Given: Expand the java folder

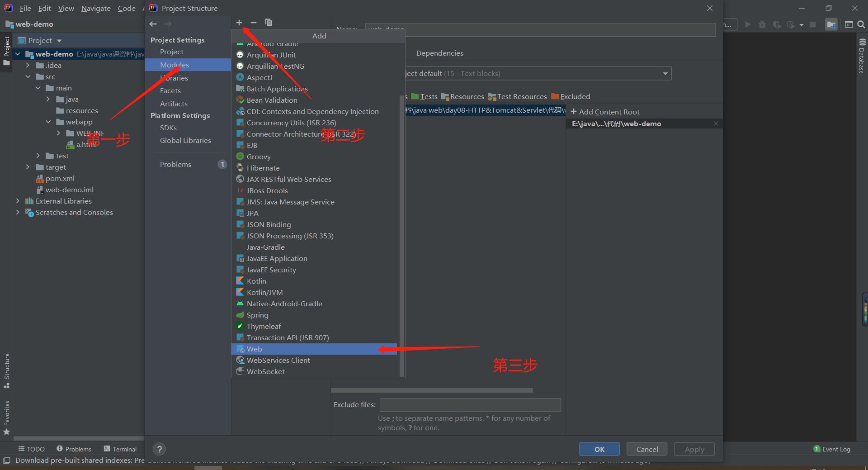Looking at the screenshot, I should pyautogui.click(x=48, y=99).
